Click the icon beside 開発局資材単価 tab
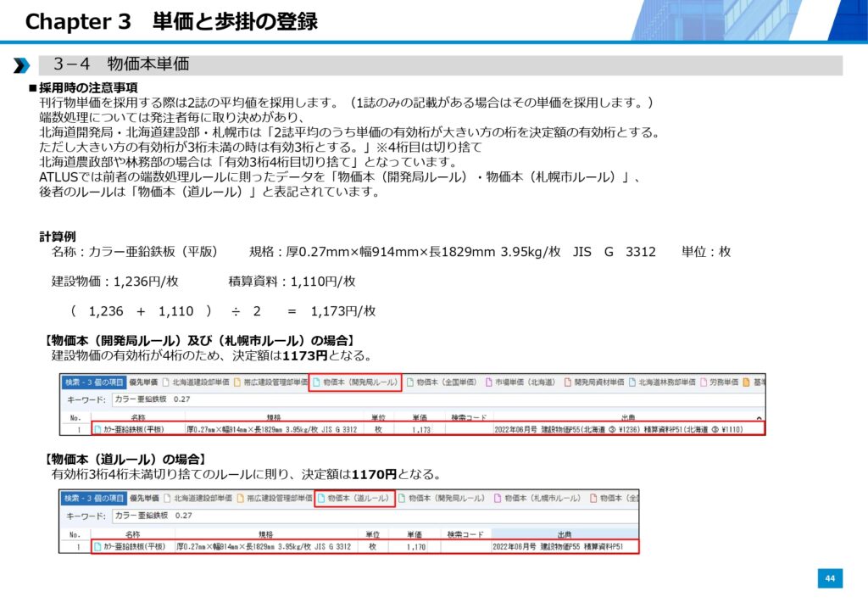This screenshot has height=614, width=868. coord(567,382)
